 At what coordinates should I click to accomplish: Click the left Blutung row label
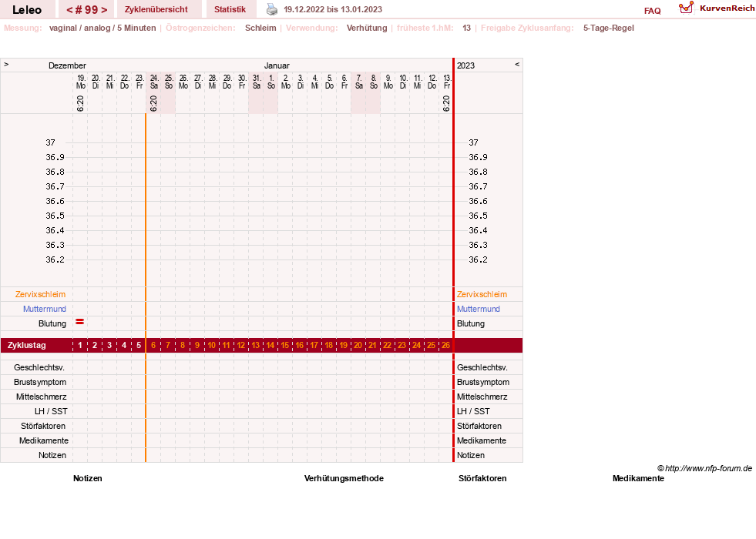52,323
